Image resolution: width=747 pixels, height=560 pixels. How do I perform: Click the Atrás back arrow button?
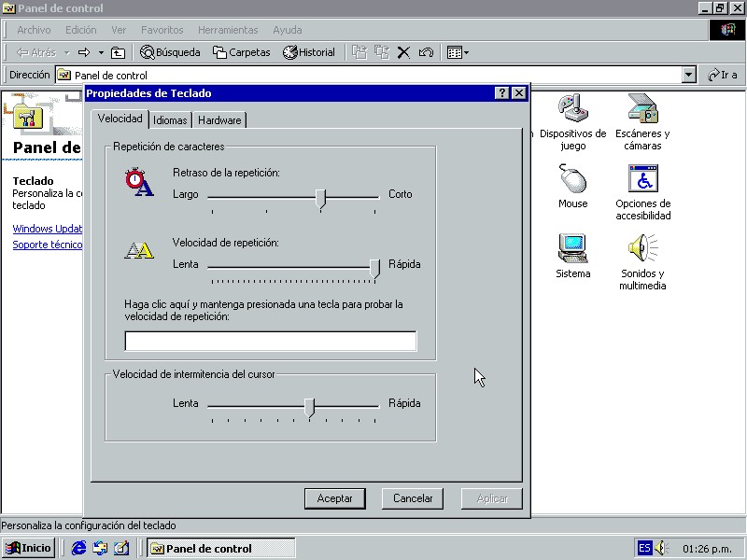pyautogui.click(x=35, y=52)
